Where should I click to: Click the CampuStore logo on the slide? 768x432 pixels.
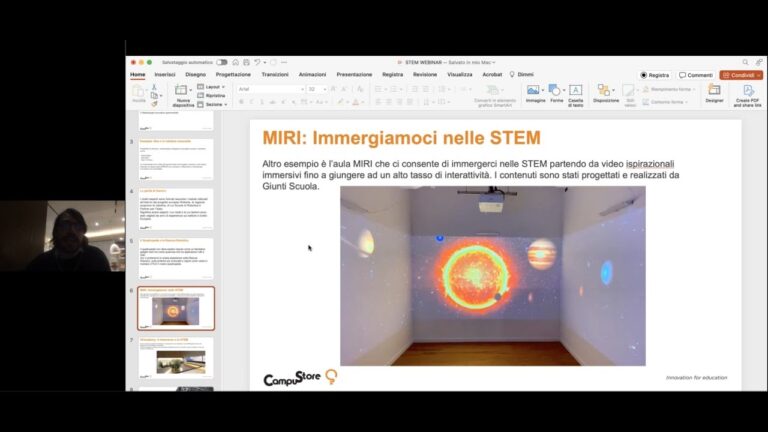pos(300,378)
